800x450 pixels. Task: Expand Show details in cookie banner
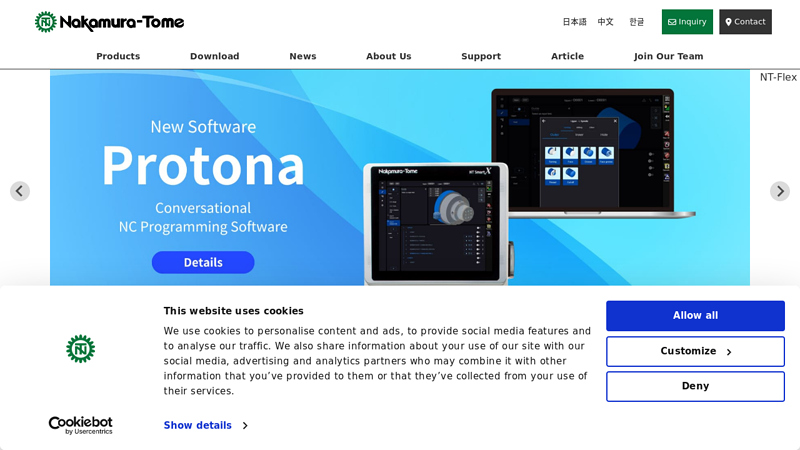coord(205,425)
